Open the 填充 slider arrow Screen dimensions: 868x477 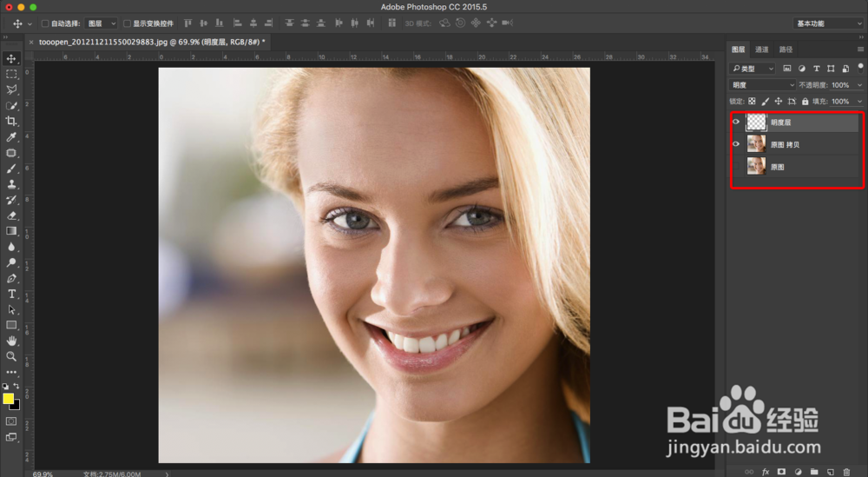859,102
